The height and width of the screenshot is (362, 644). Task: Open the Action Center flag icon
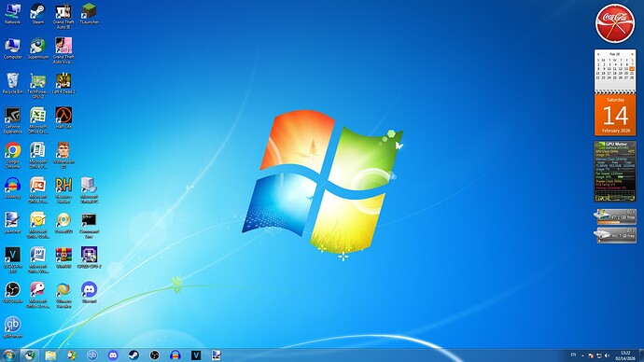[591, 355]
